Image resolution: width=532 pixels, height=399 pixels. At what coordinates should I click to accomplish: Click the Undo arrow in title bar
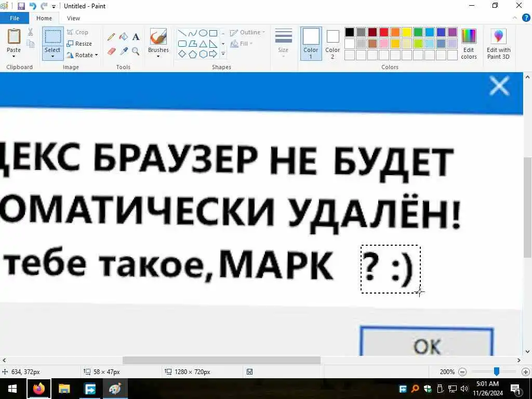tap(33, 6)
